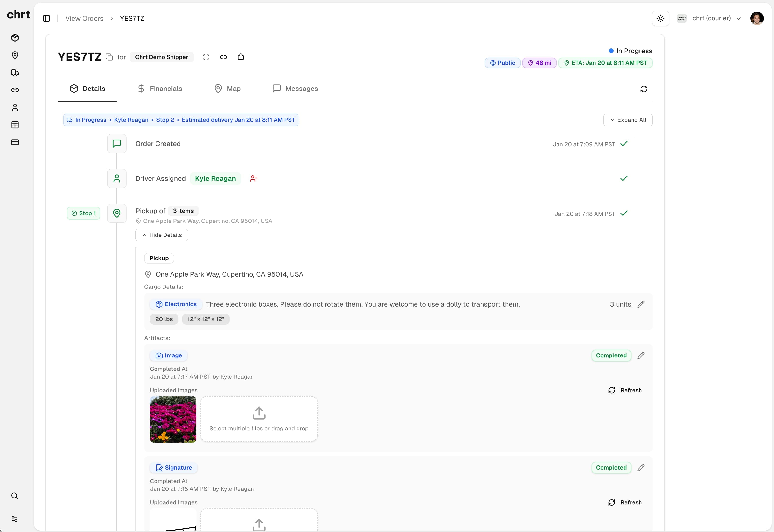774x532 pixels.
Task: Refresh the order with the sync icon
Action: click(x=643, y=89)
